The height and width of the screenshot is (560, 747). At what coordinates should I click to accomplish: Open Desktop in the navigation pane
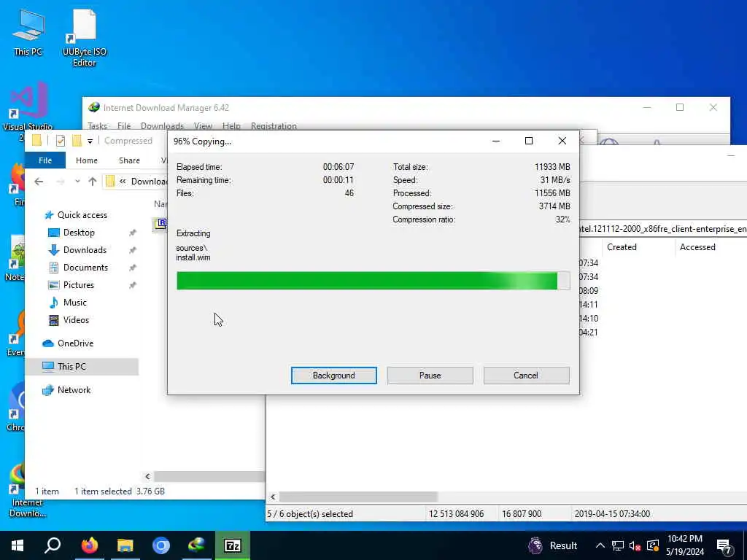pos(79,233)
